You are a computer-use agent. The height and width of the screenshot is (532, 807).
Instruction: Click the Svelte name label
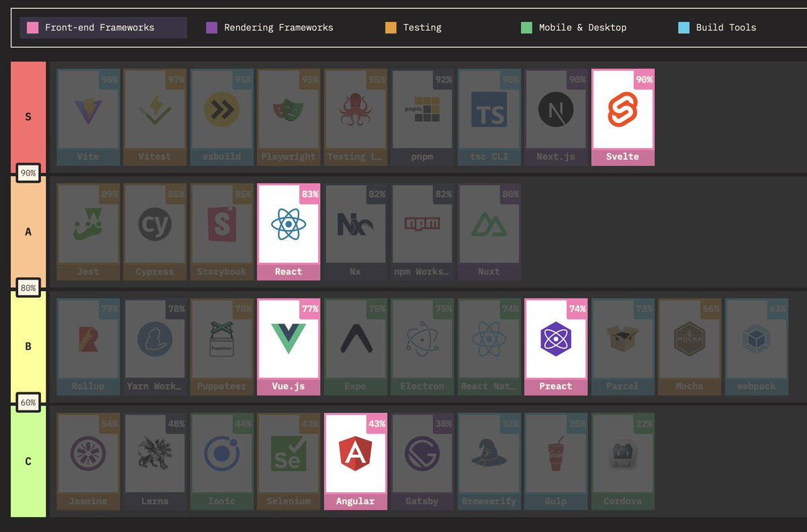tap(623, 157)
